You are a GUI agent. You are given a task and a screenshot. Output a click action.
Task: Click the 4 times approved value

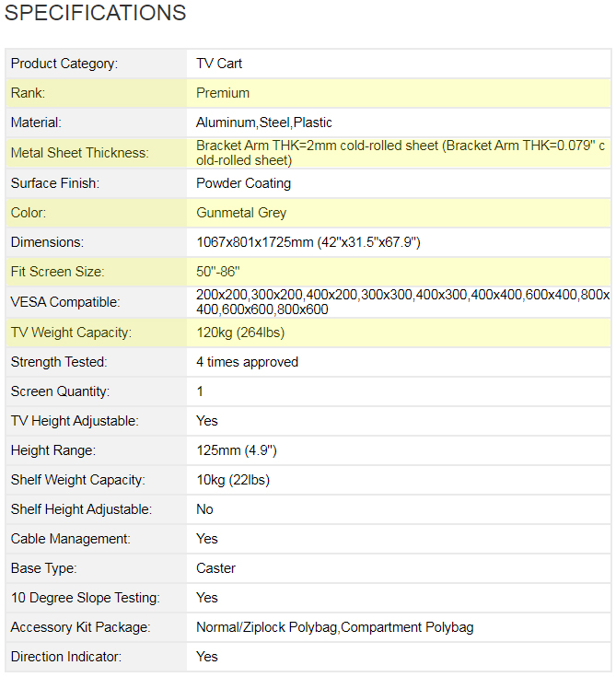coord(247,362)
